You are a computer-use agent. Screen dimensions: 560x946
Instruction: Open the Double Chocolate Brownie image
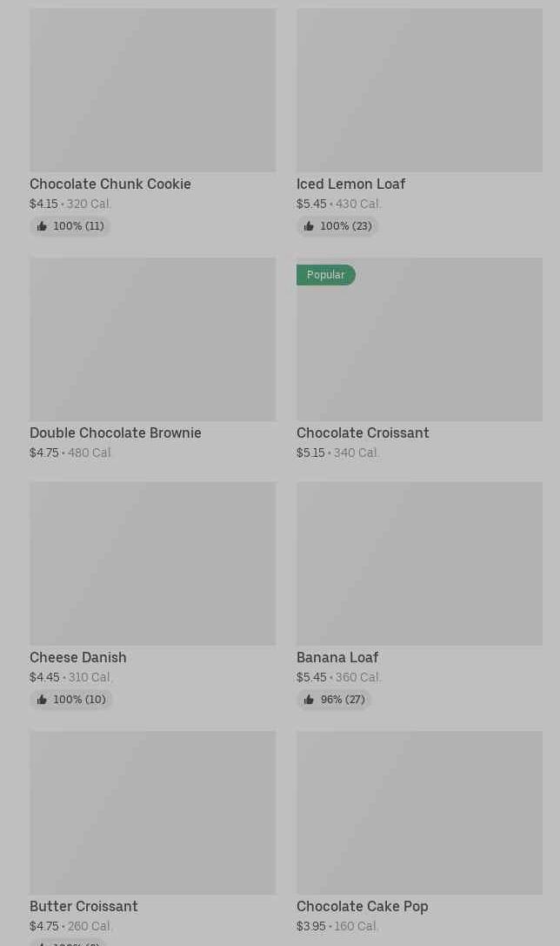click(x=152, y=339)
